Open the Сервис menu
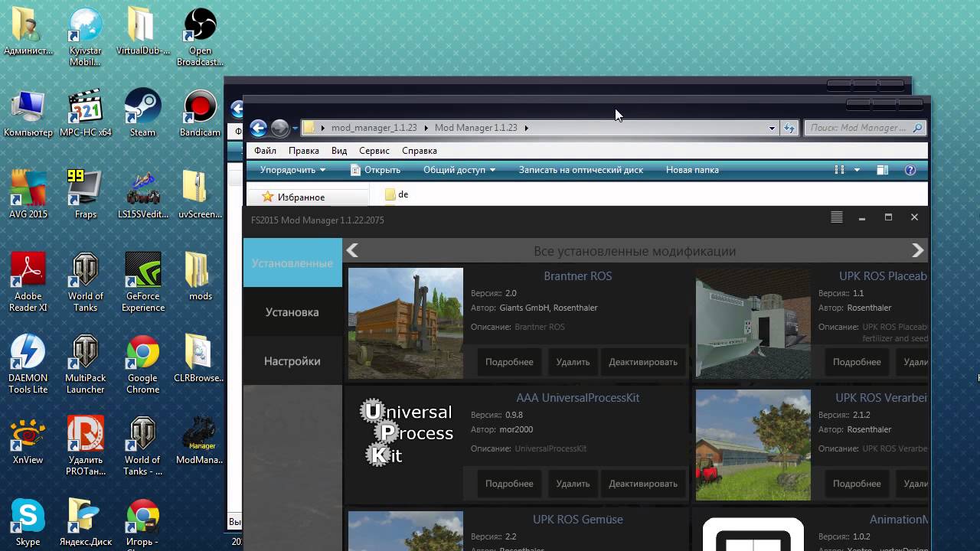The width and height of the screenshot is (980, 551). [x=374, y=151]
